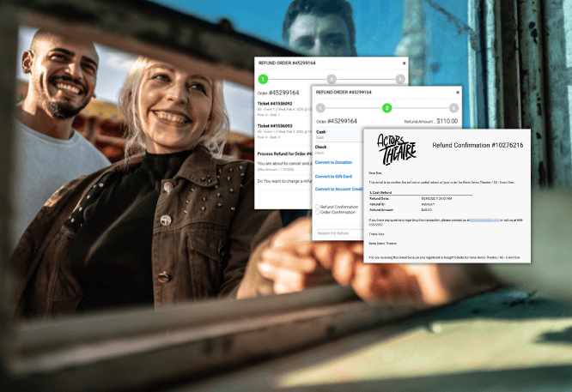Return to gray step 1 in payment method dialog

320,108
